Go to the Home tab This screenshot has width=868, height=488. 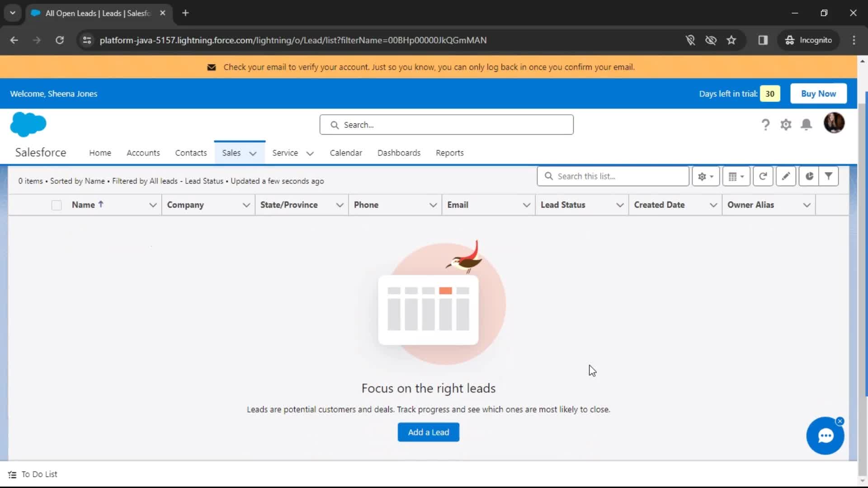tap(100, 153)
